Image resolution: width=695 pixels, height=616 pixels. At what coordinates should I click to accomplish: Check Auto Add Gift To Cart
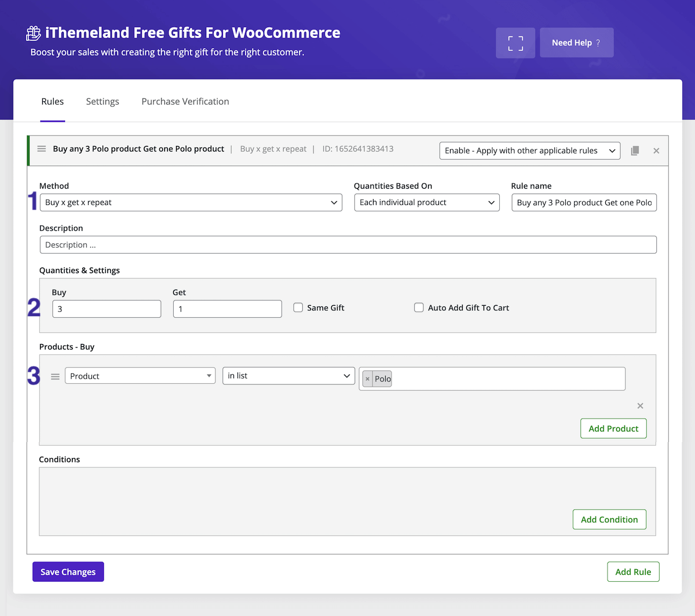click(419, 307)
